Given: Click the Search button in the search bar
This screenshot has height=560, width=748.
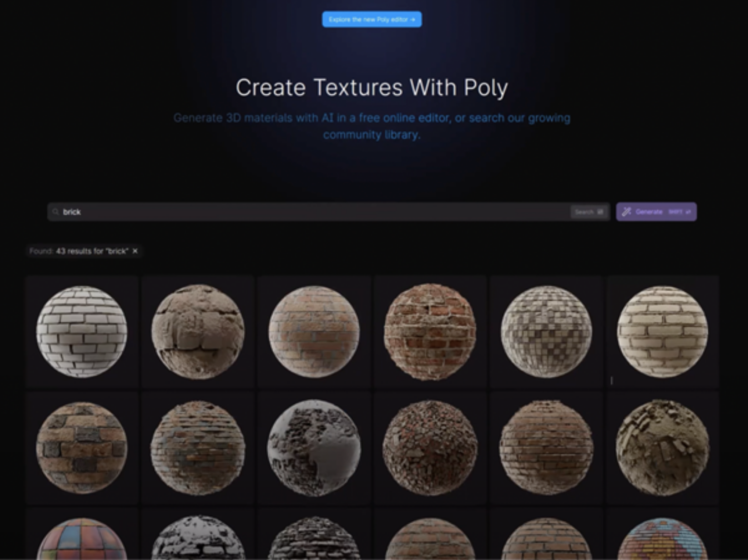Looking at the screenshot, I should coord(589,212).
